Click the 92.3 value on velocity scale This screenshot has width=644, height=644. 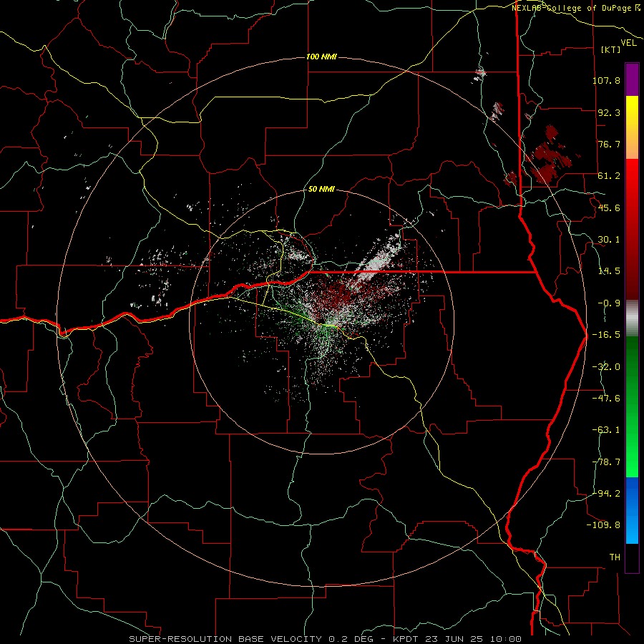pos(609,112)
